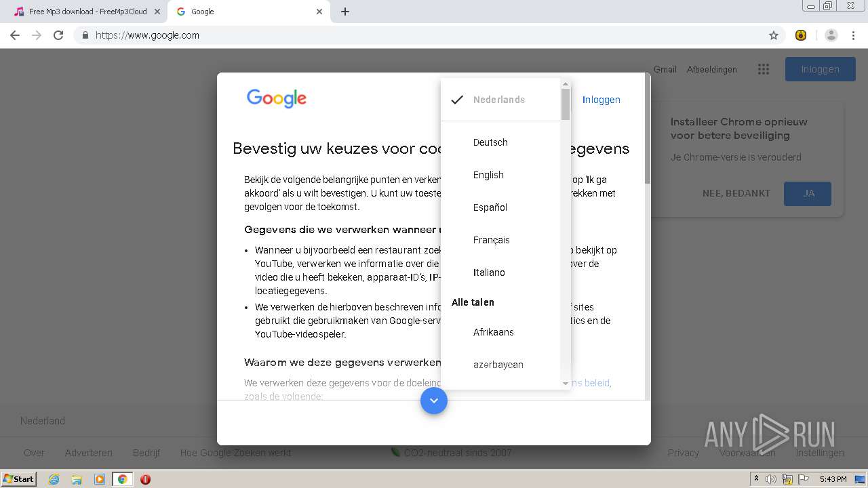View site info via the padlock icon
The height and width of the screenshot is (488, 868).
pos(85,35)
